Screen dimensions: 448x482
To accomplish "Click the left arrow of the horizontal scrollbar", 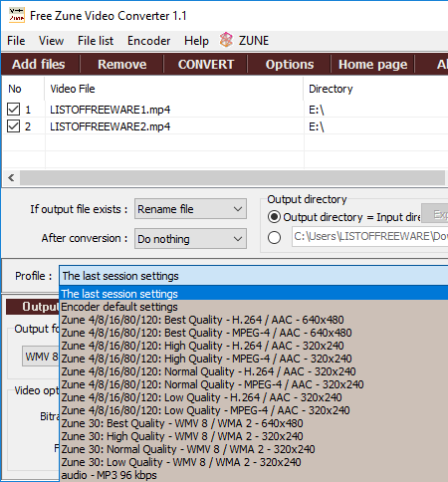I will point(11,177).
